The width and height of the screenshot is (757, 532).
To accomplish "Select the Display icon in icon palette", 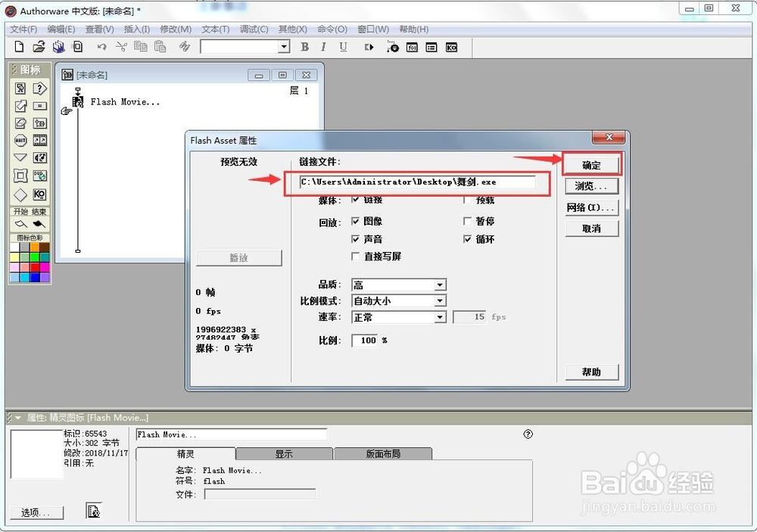I will click(x=20, y=89).
